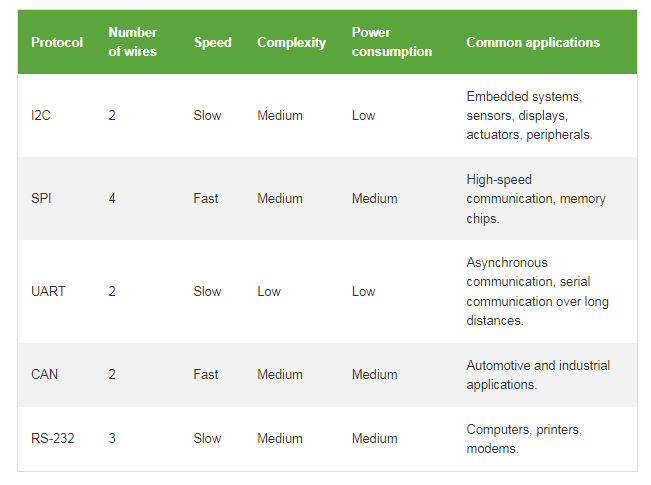Select Fast speed in SPI row

coord(206,198)
